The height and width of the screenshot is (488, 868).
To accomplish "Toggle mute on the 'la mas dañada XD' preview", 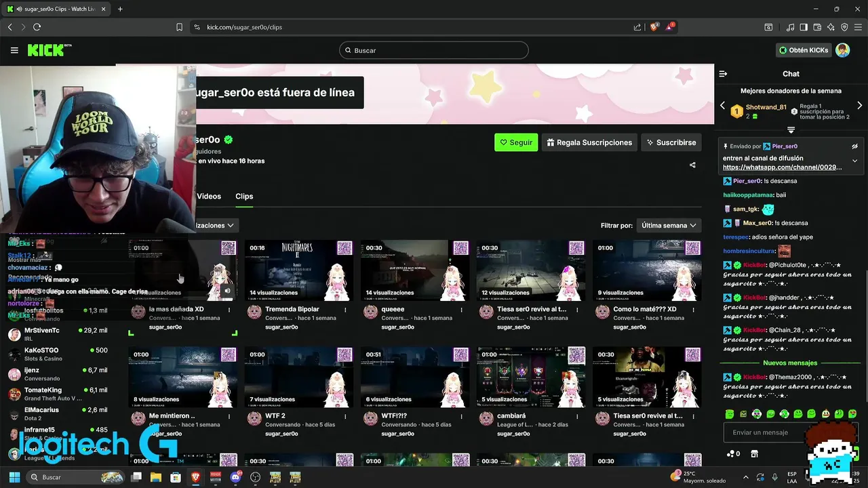I will click(227, 291).
